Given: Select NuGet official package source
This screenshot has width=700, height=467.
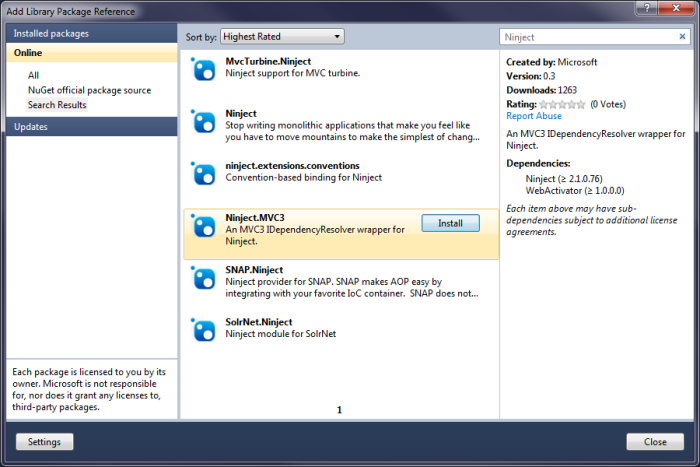Looking at the screenshot, I should (89, 90).
